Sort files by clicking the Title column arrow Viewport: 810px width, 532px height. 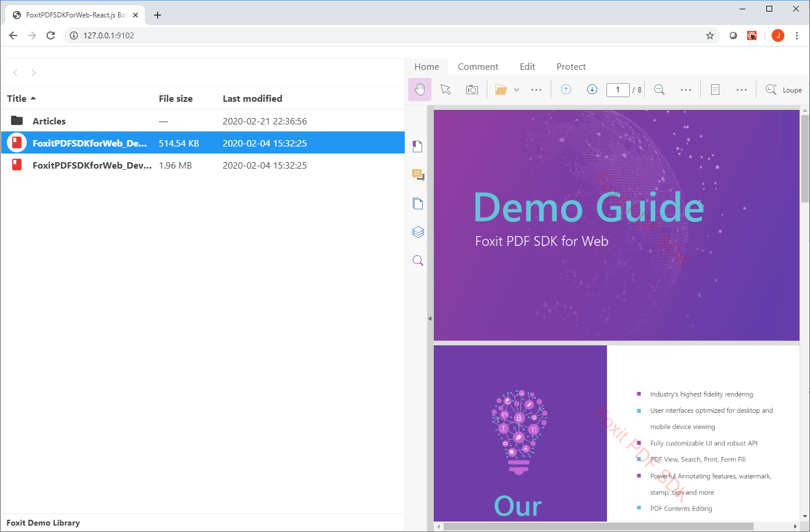click(x=32, y=98)
